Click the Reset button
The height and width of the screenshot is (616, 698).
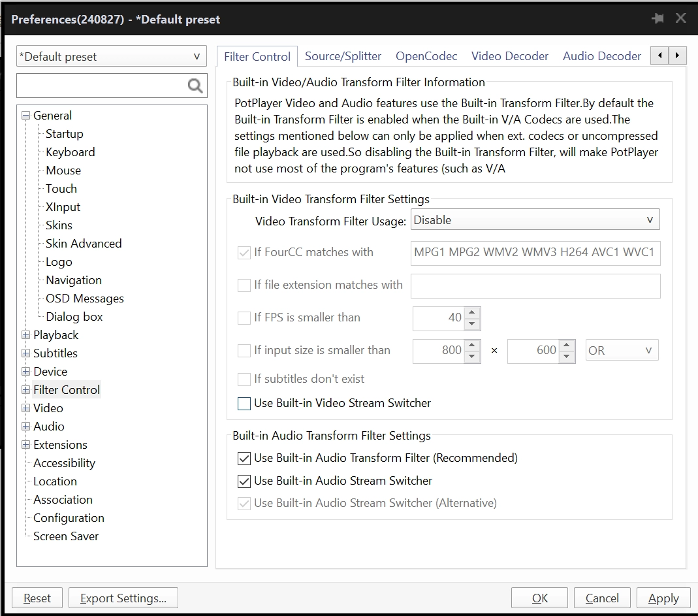pos(37,598)
